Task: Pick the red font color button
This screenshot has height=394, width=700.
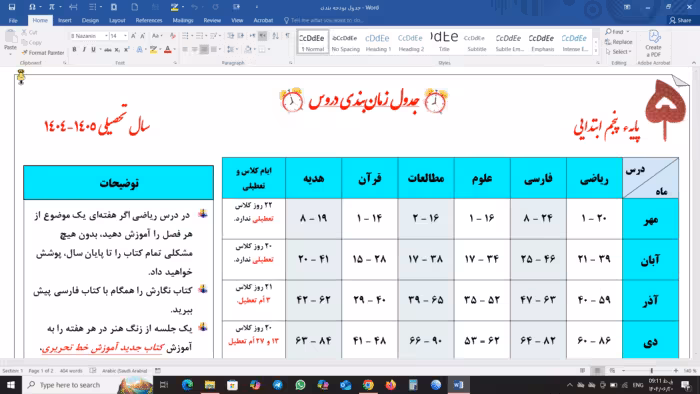Action: (x=167, y=50)
